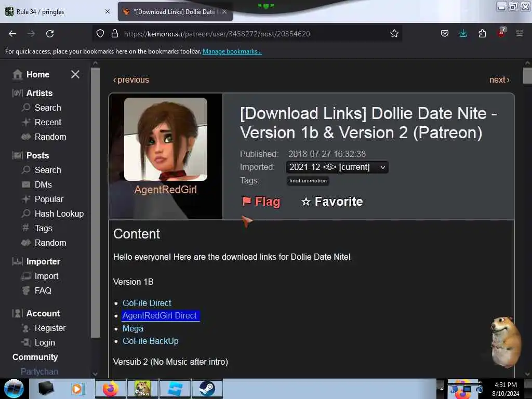
Task: Click the Manage bookmarks link
Action: pyautogui.click(x=232, y=51)
